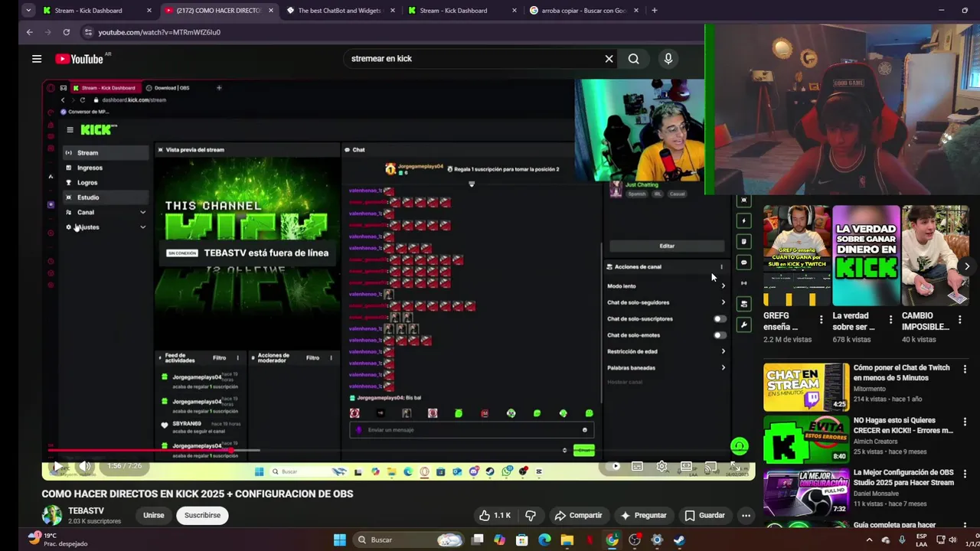
Task: Toggle subtitles in the video player
Action: click(x=637, y=466)
